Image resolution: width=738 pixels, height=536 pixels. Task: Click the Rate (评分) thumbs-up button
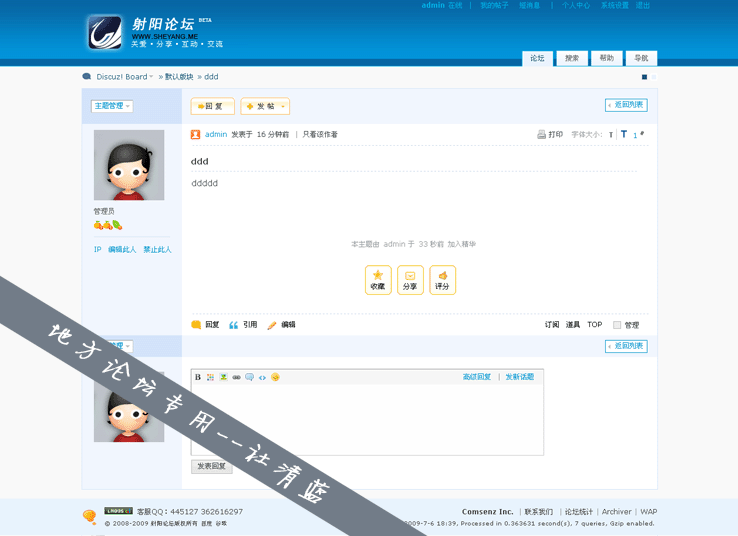442,280
